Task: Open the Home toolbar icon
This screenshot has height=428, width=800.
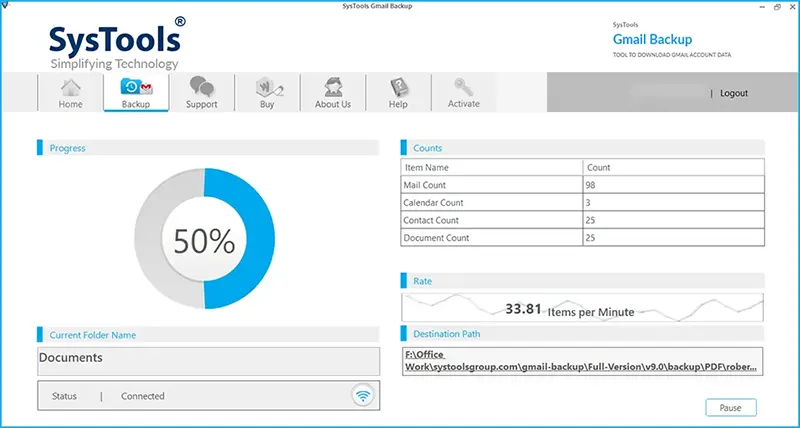Action: (70, 87)
